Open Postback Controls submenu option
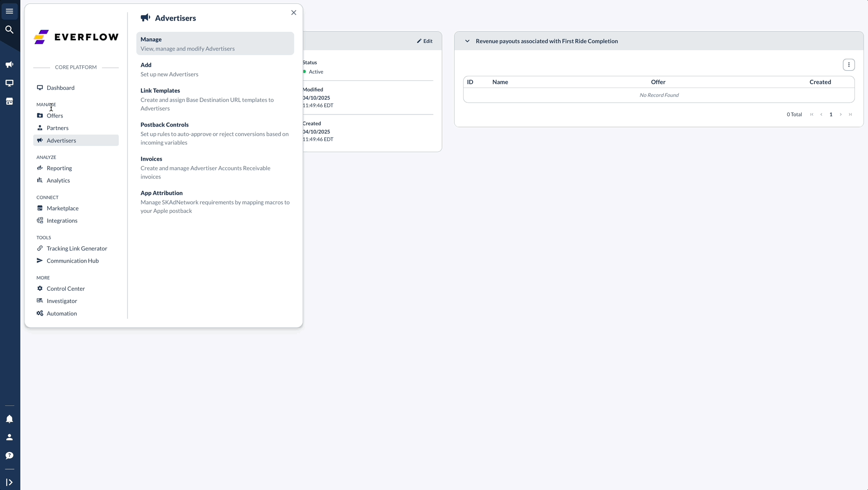The height and width of the screenshot is (490, 868). (215, 134)
